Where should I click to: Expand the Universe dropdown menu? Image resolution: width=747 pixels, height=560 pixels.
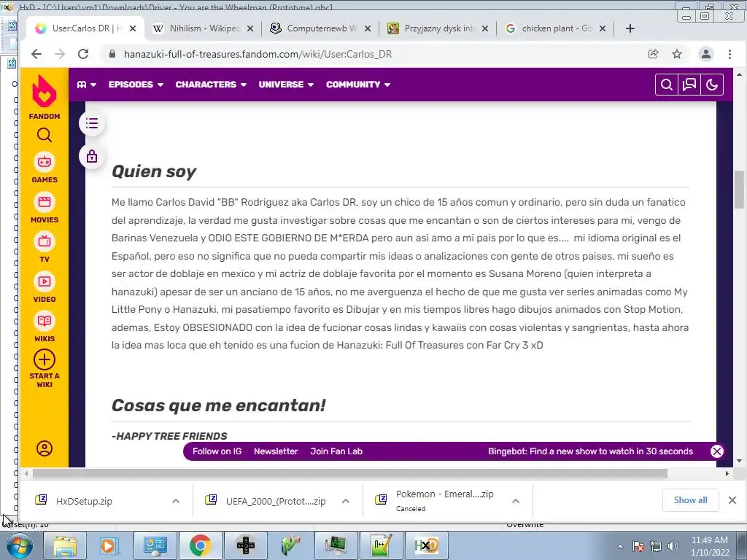(x=286, y=85)
